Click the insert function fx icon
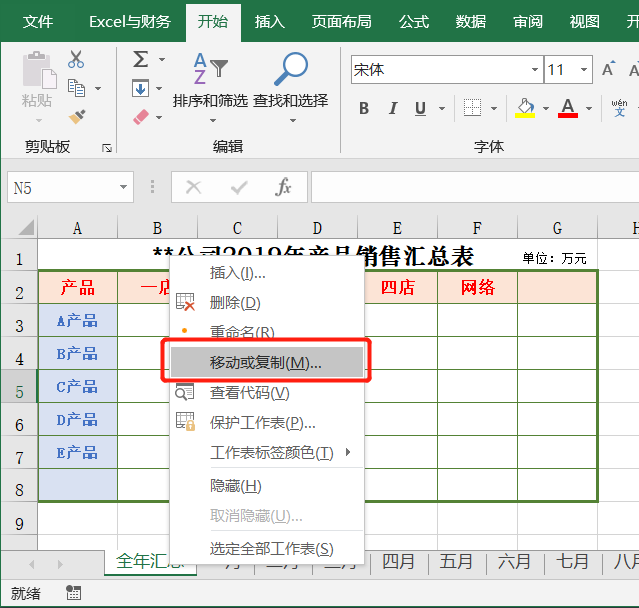This screenshot has height=608, width=639. 284,187
